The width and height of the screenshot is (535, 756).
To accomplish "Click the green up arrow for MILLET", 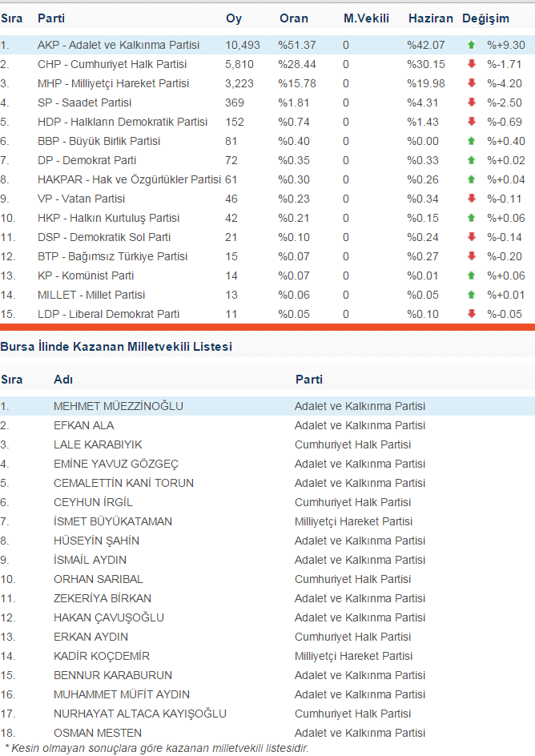I will [x=472, y=296].
